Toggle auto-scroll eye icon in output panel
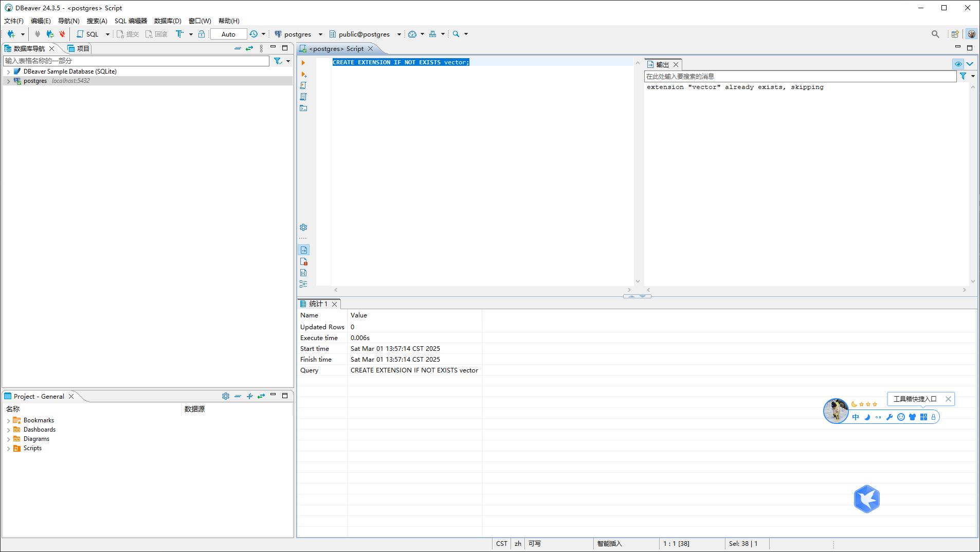The width and height of the screenshot is (980, 552). click(958, 64)
